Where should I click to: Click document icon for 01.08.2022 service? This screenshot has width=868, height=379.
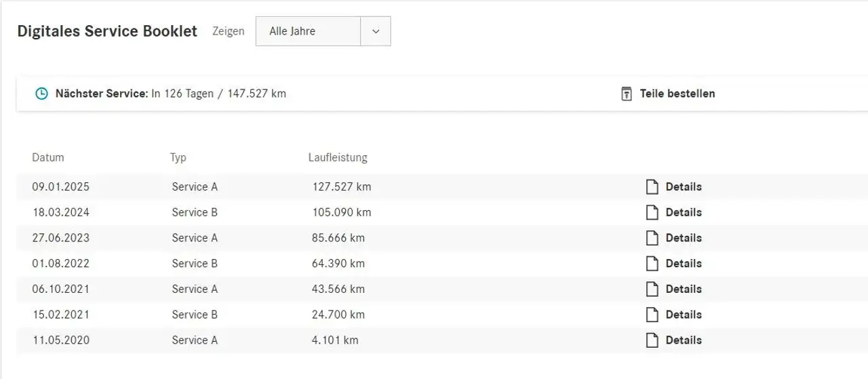coord(652,264)
